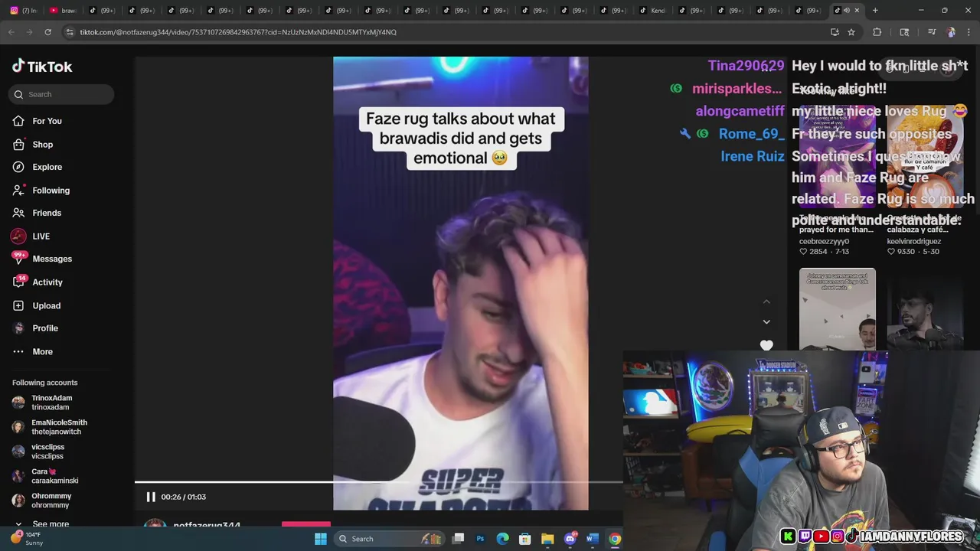Image resolution: width=980 pixels, height=551 pixels.
Task: Expand See more following accounts
Action: [51, 524]
